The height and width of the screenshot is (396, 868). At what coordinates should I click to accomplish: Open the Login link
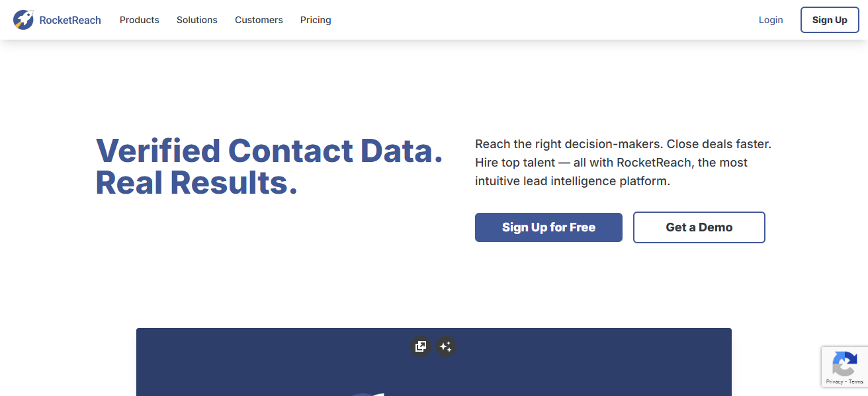pyautogui.click(x=771, y=20)
